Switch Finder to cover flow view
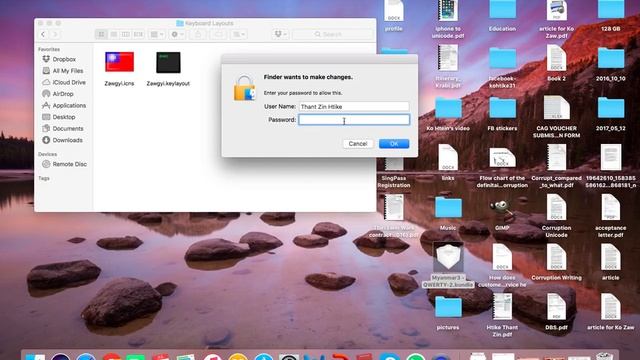Viewport: 640px width, 360px height. click(x=138, y=34)
